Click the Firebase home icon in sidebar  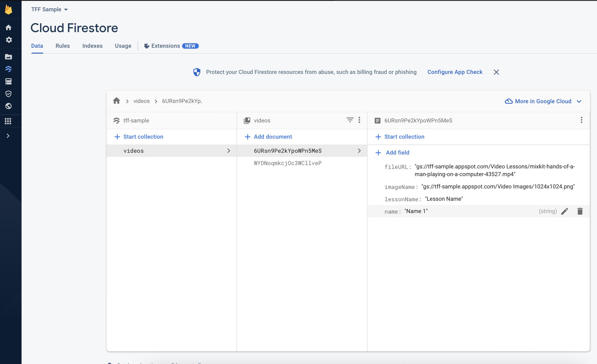click(9, 28)
